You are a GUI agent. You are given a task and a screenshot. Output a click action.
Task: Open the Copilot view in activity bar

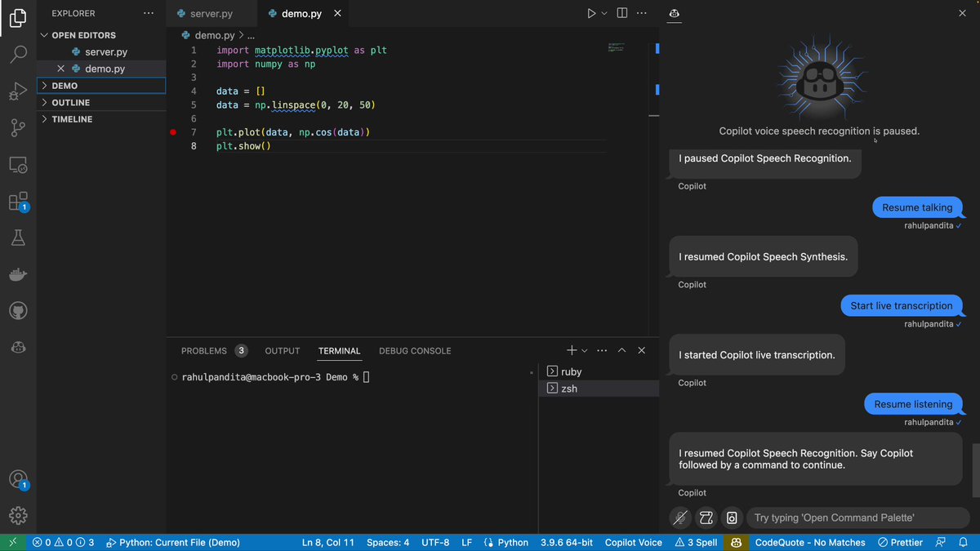tap(18, 348)
